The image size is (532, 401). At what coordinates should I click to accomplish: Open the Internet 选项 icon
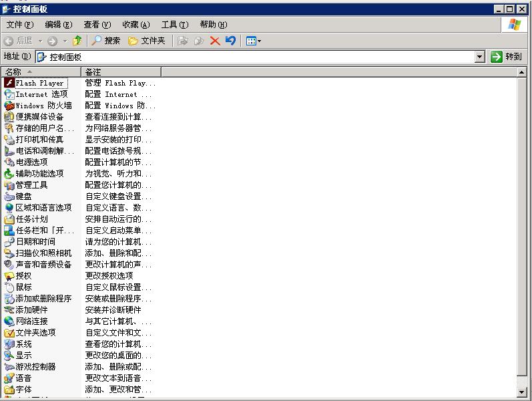coord(9,94)
